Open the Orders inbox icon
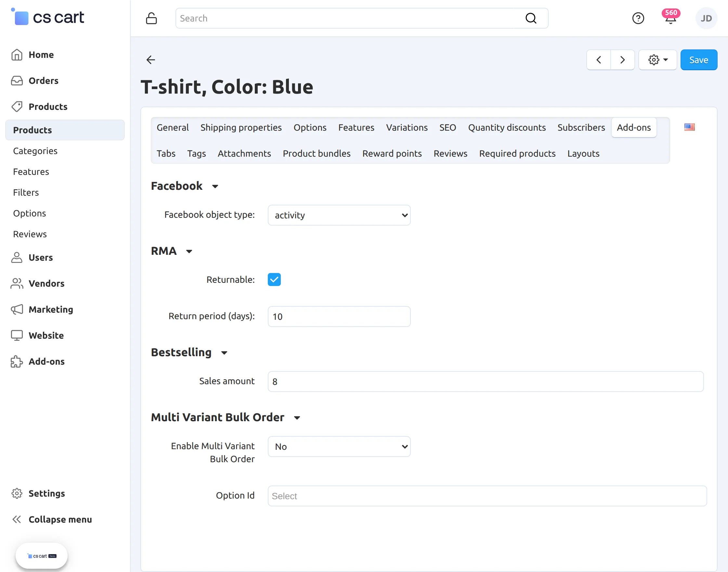This screenshot has width=728, height=572. (x=17, y=81)
